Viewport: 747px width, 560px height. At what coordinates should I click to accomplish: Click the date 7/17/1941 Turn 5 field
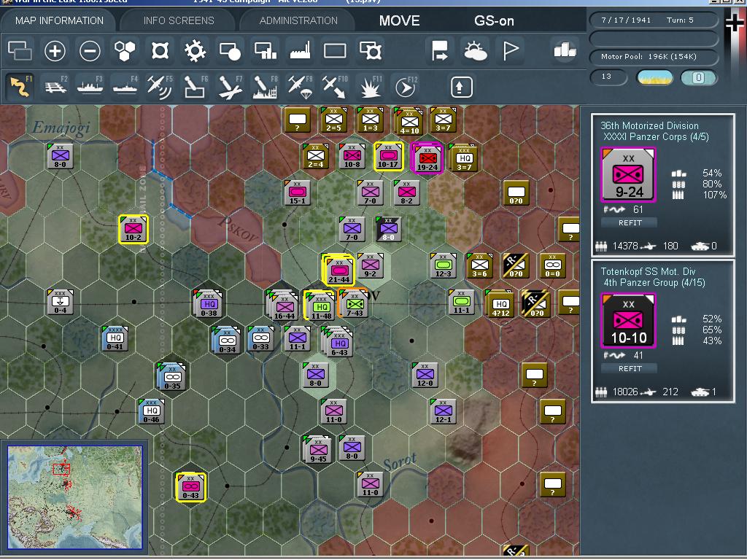(x=654, y=20)
